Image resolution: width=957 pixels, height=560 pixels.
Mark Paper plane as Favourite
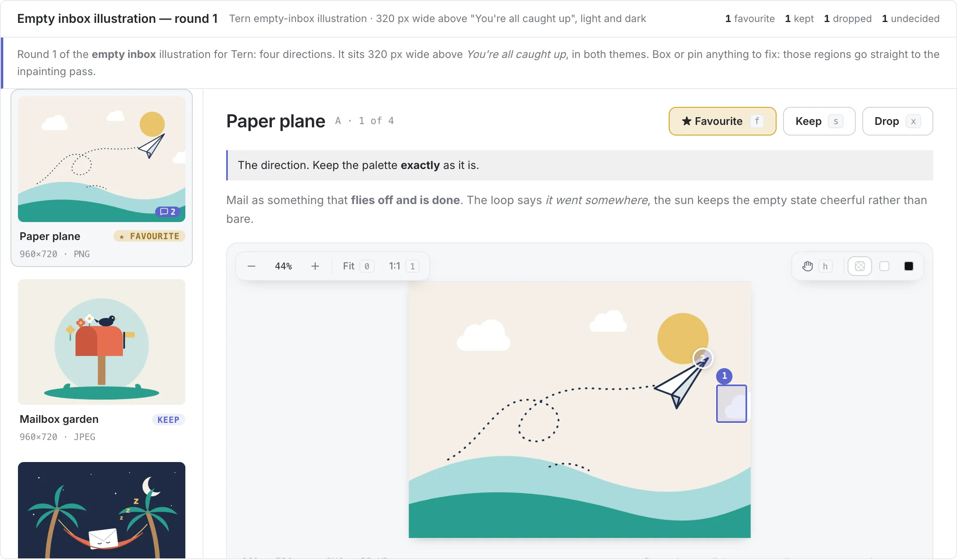point(722,121)
